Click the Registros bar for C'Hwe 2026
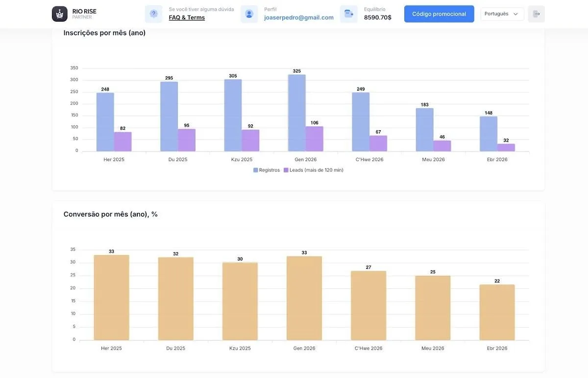This screenshot has width=588, height=378. (x=361, y=122)
